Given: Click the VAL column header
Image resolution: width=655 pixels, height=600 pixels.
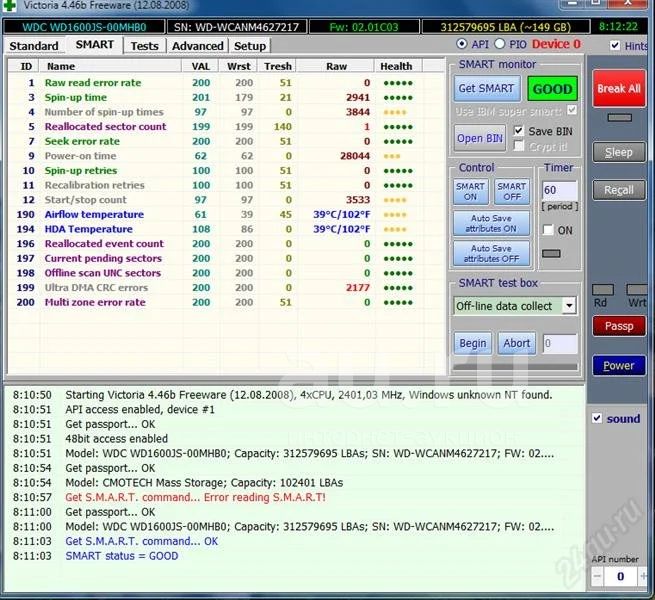Looking at the screenshot, I should click(x=201, y=66).
